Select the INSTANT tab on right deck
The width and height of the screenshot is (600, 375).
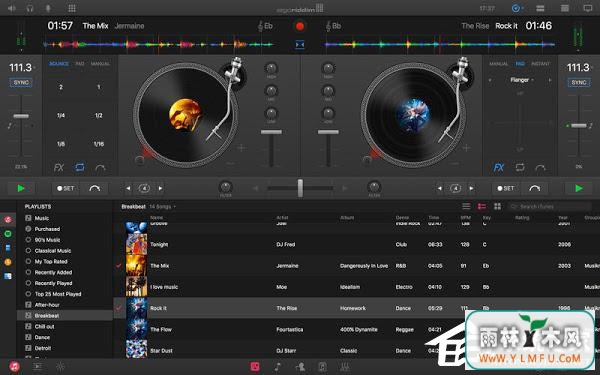[x=541, y=64]
